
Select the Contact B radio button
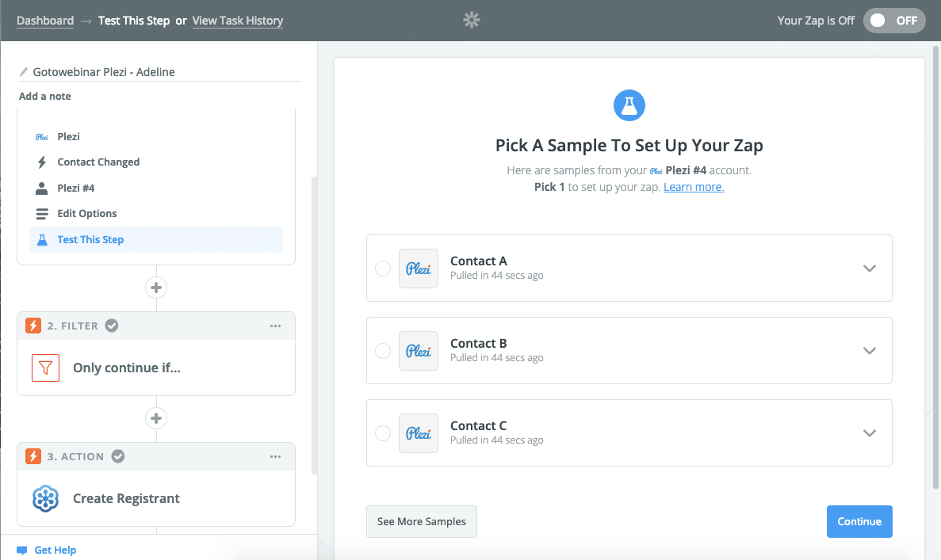(x=383, y=351)
